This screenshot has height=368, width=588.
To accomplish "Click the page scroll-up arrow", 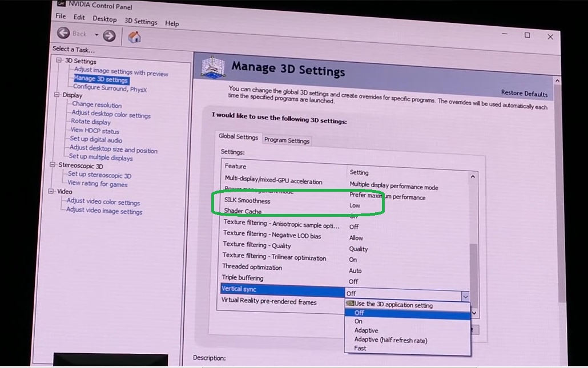I will click(x=557, y=81).
